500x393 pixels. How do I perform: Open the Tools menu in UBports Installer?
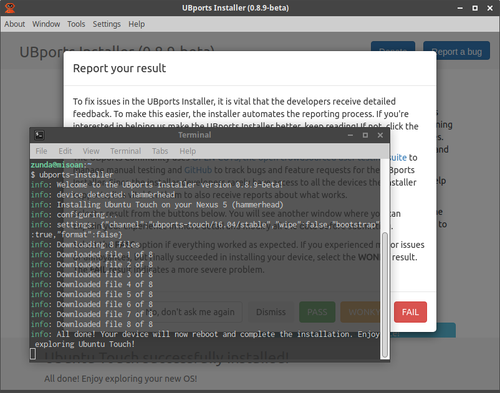click(76, 24)
